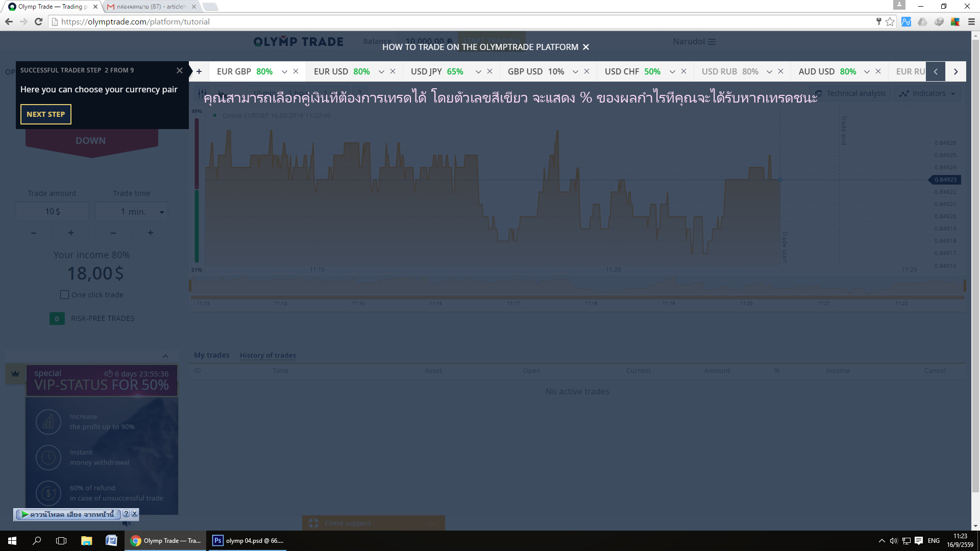The height and width of the screenshot is (551, 980).
Task: Expand the AUD USD pair dropdown
Action: point(867,72)
